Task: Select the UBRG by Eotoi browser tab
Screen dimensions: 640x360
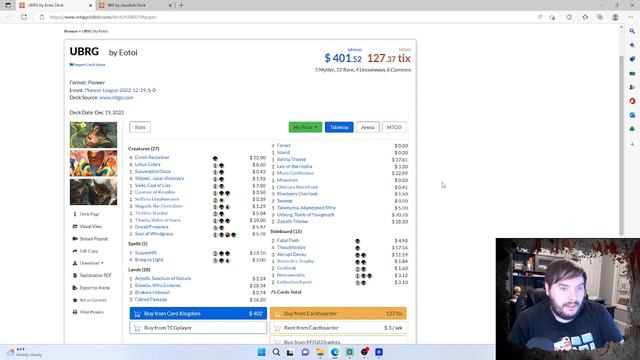Action: pyautogui.click(x=55, y=5)
